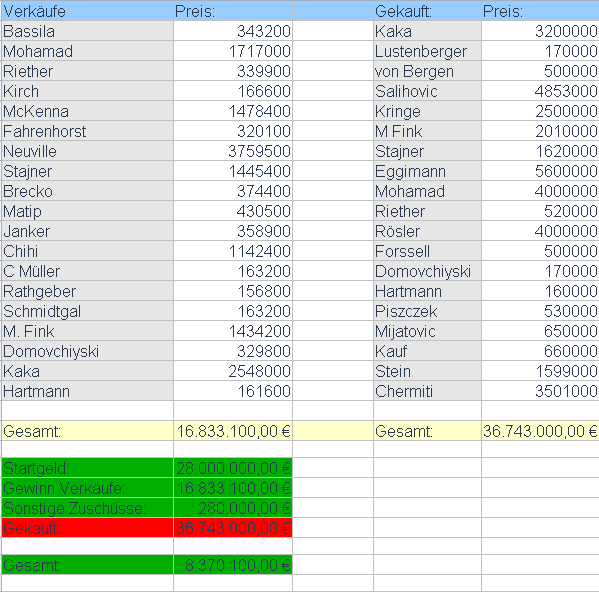Screen dimensions: 599x592
Task: Select Mohamad's sale price 1717000
Action: click(x=233, y=51)
